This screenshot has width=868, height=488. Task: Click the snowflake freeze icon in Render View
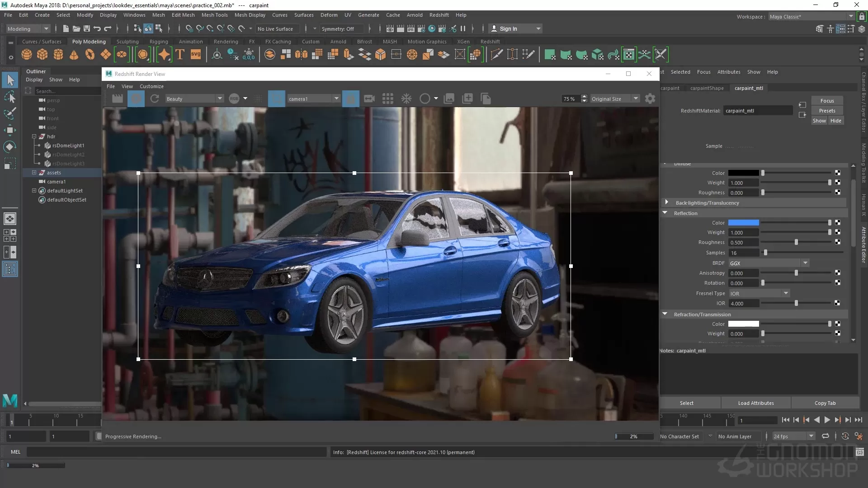[406, 99]
